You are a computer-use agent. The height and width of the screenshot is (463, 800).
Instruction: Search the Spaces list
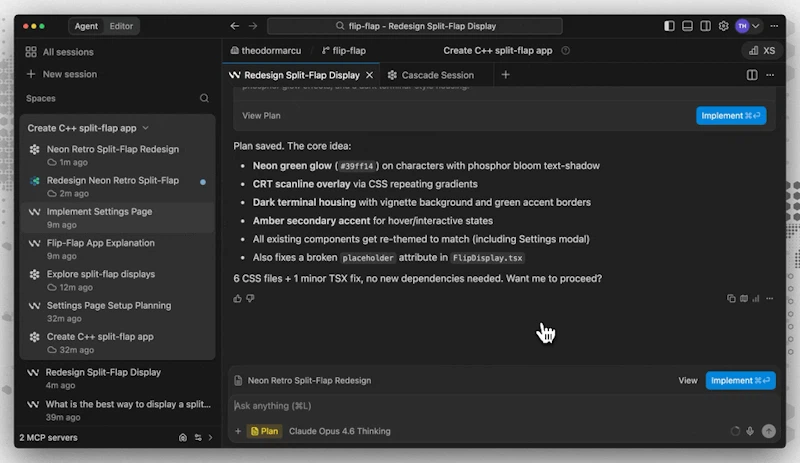tap(204, 98)
